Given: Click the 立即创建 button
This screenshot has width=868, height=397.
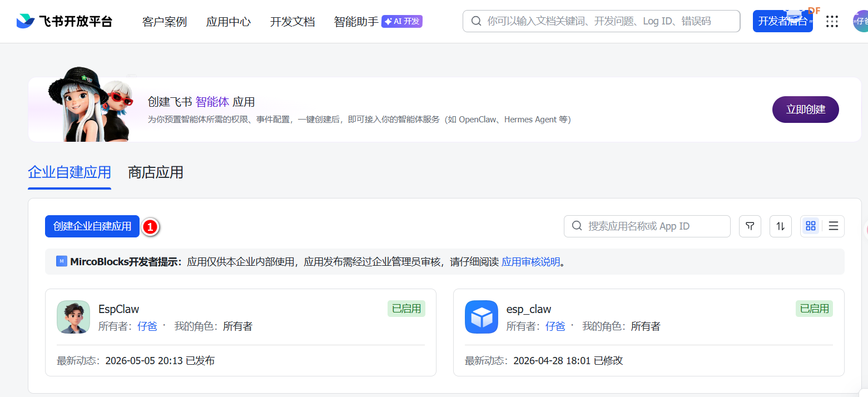Looking at the screenshot, I should 806,110.
